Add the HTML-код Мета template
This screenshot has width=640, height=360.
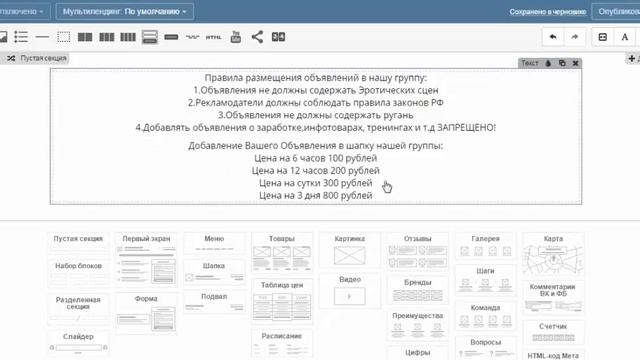553,355
